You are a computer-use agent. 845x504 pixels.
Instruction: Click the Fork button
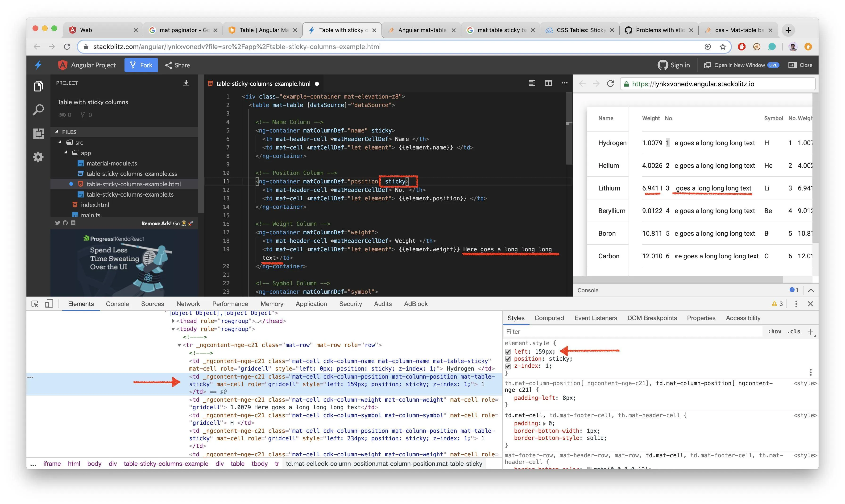141,65
